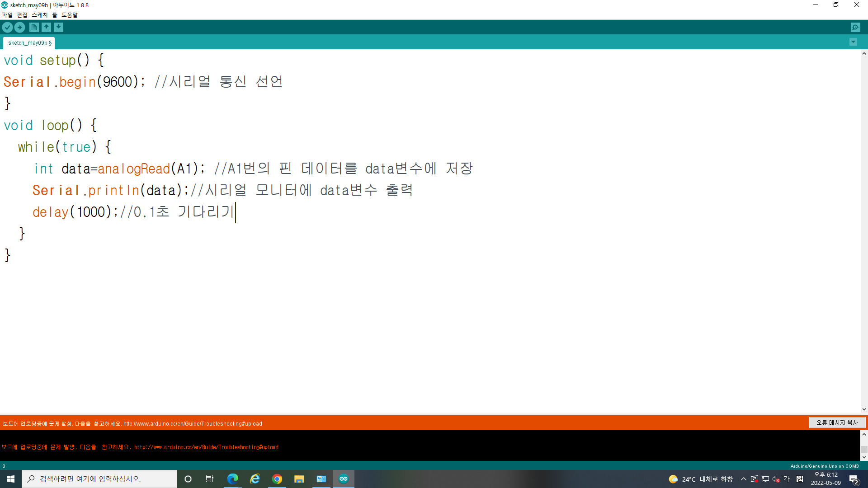This screenshot has width=868, height=488.
Task: Launch Internet Explorer from the taskbar
Action: coord(255,479)
